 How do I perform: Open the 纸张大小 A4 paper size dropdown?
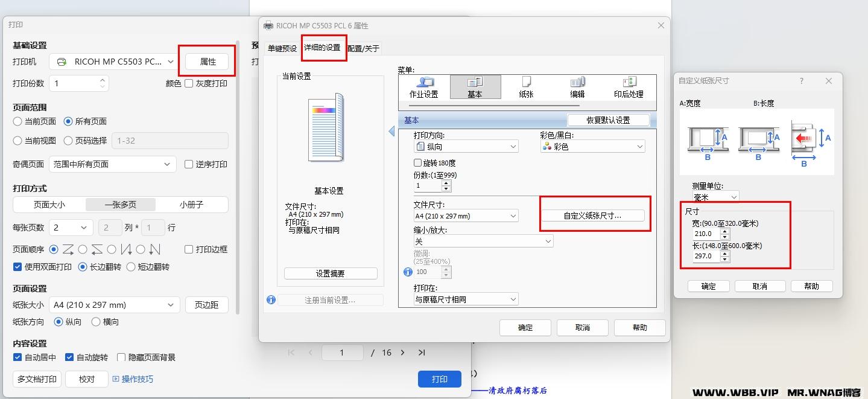pos(114,304)
